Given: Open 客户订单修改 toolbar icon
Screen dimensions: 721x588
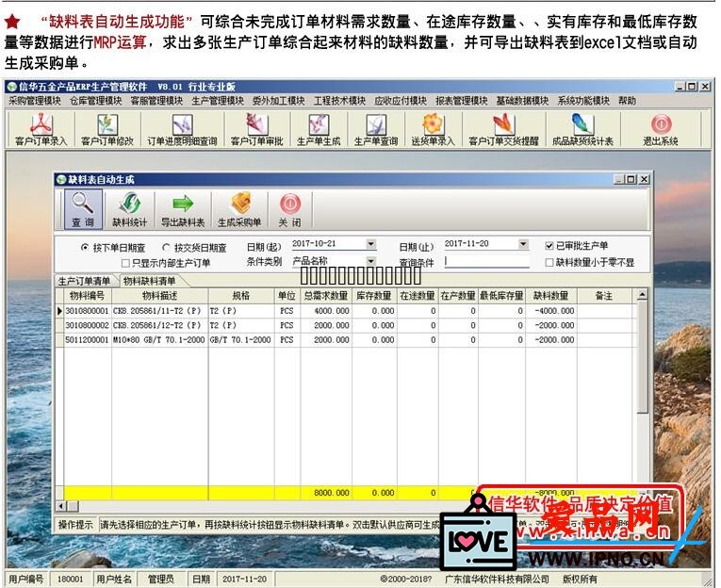Looking at the screenshot, I should tap(107, 129).
